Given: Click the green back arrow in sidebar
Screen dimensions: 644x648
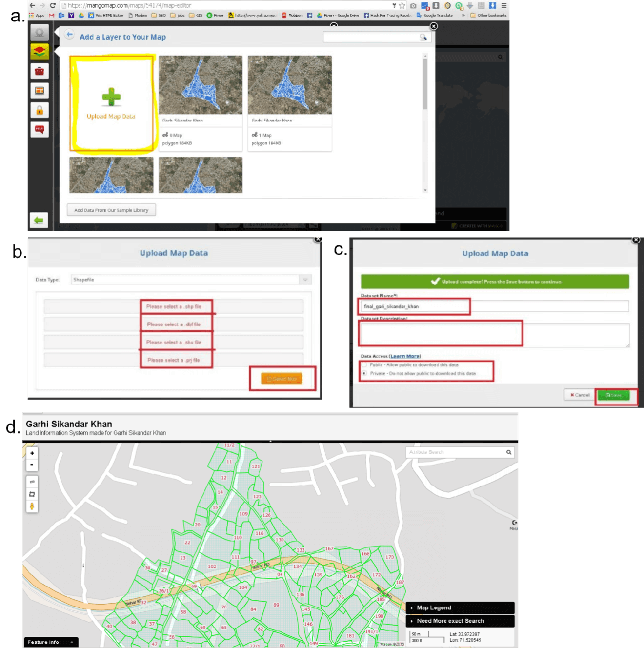Looking at the screenshot, I should [39, 221].
